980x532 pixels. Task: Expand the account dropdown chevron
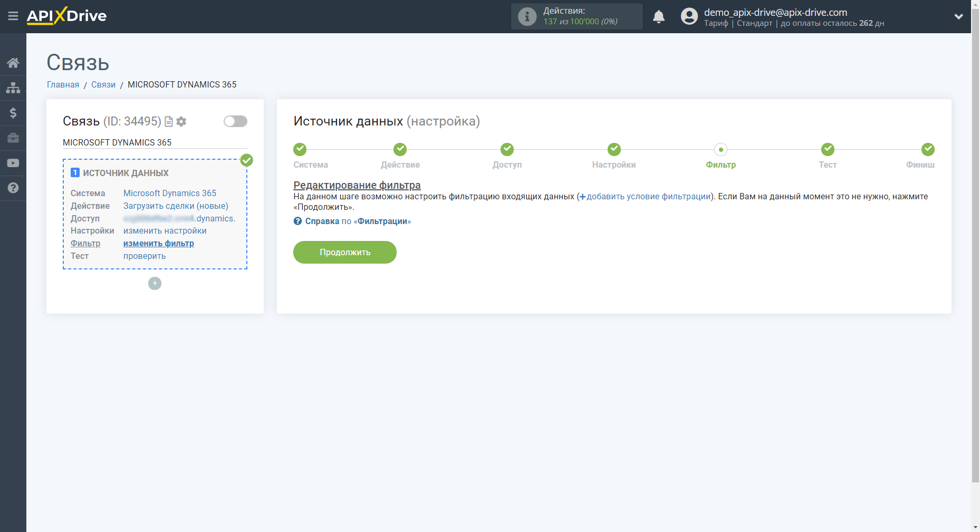click(959, 17)
